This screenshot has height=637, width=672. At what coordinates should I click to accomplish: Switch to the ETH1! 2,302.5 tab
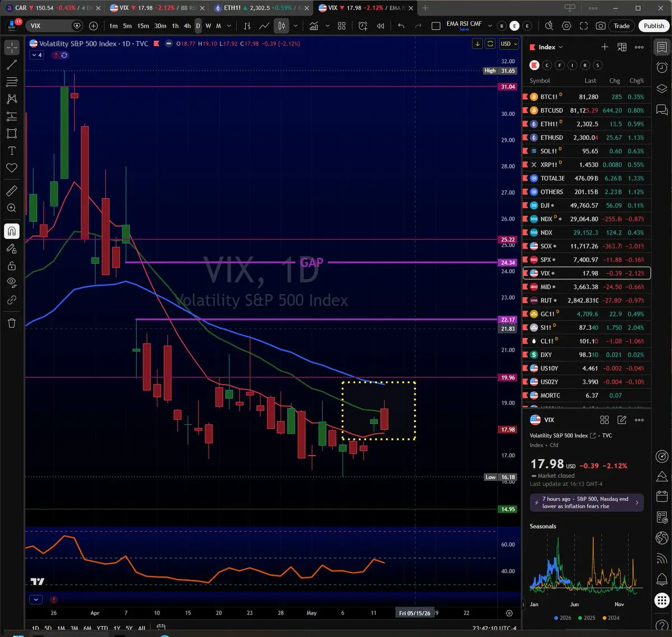tap(260, 8)
